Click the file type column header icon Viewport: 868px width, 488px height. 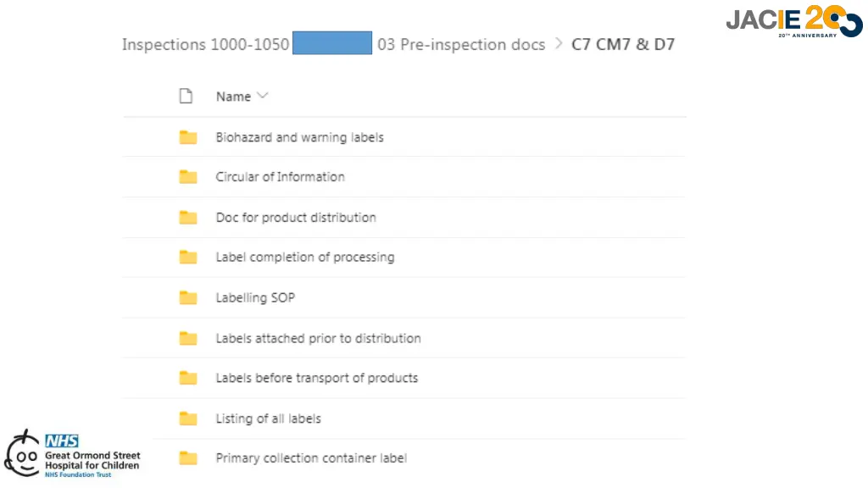(x=186, y=97)
